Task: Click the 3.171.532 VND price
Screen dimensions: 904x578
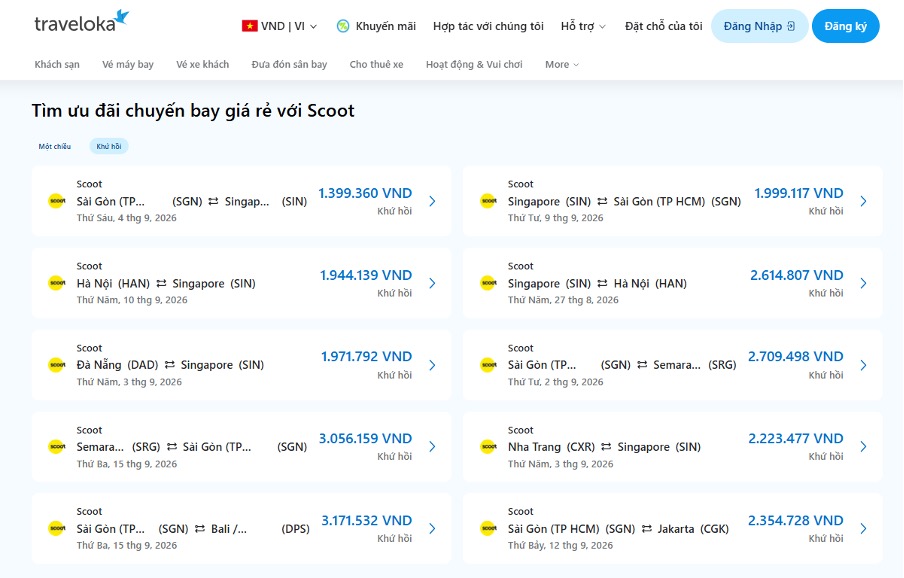Action: coord(367,520)
